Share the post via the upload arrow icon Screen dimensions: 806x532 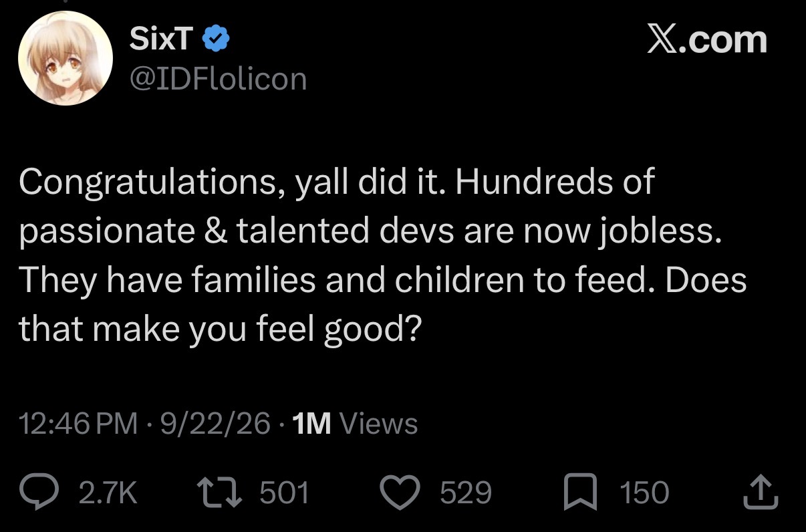[x=760, y=493]
